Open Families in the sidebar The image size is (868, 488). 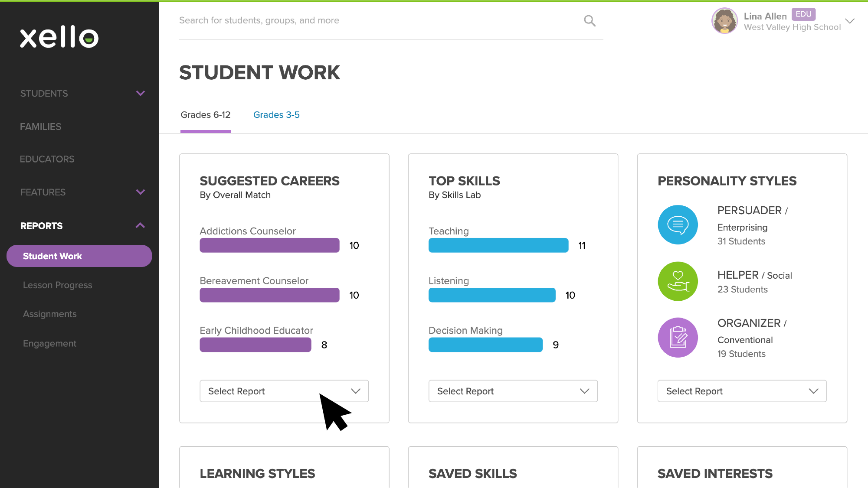41,127
